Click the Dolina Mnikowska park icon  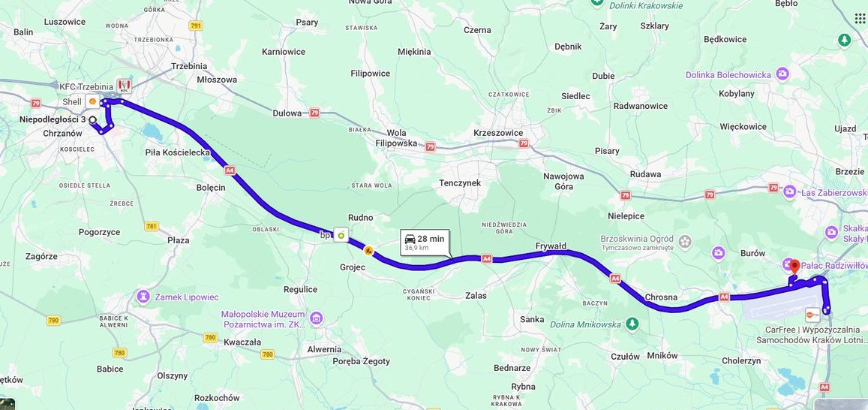tap(632, 324)
